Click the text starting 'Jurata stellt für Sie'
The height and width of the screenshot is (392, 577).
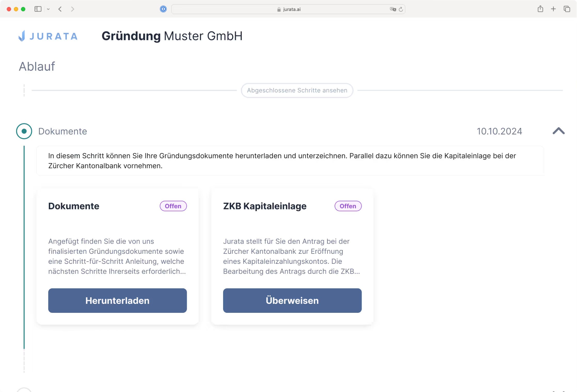(291, 256)
